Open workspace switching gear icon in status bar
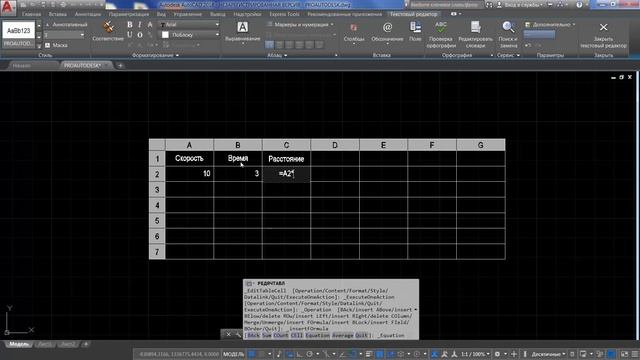 coord(497,354)
